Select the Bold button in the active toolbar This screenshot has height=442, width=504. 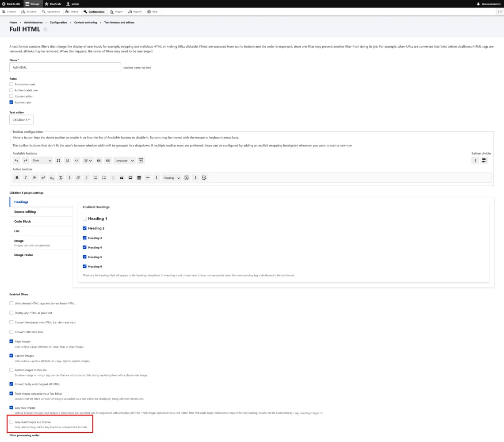[17, 177]
